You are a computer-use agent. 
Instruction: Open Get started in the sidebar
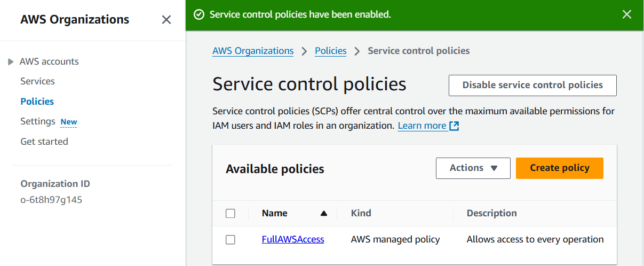coord(44,142)
